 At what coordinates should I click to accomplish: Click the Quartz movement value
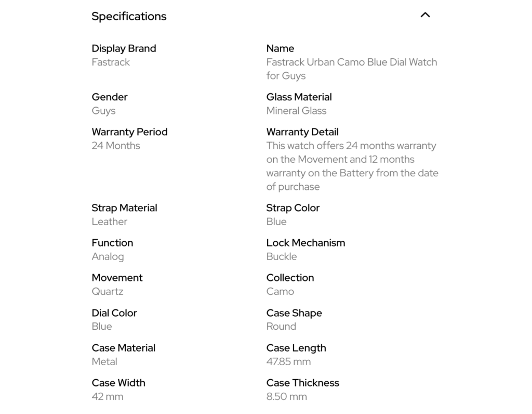(108, 291)
